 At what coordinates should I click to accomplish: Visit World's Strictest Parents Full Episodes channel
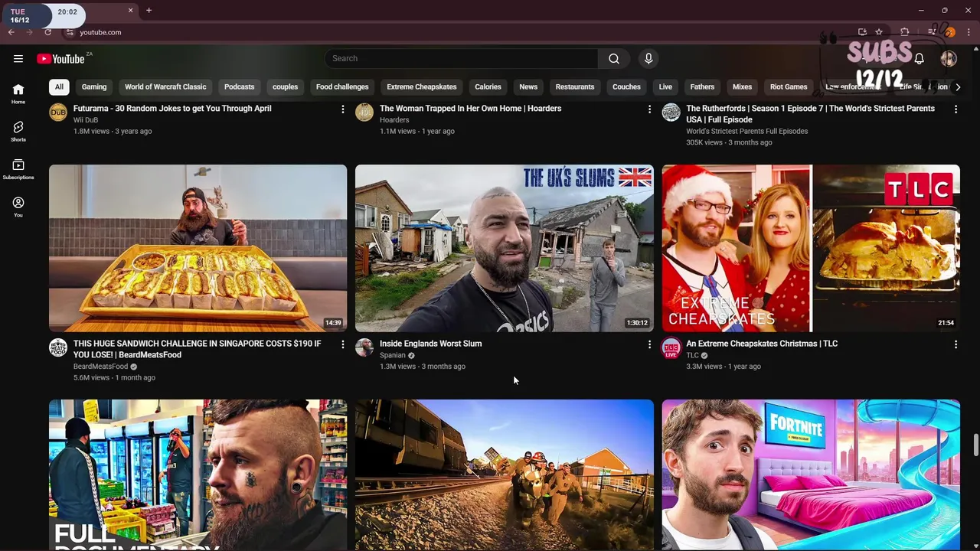pyautogui.click(x=746, y=131)
